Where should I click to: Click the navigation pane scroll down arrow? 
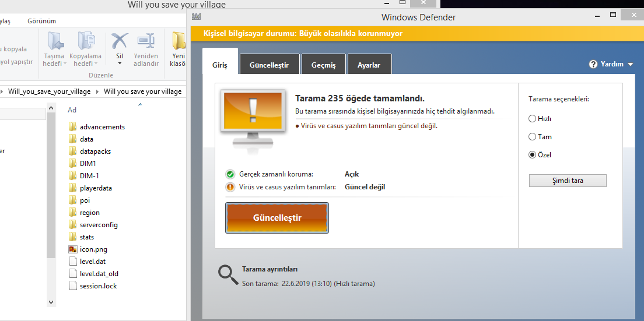point(51,302)
